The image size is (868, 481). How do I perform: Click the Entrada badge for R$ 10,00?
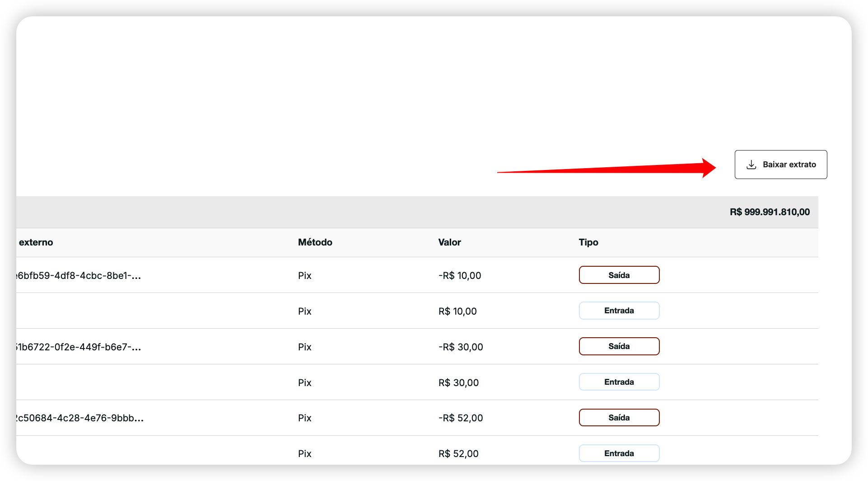point(619,311)
